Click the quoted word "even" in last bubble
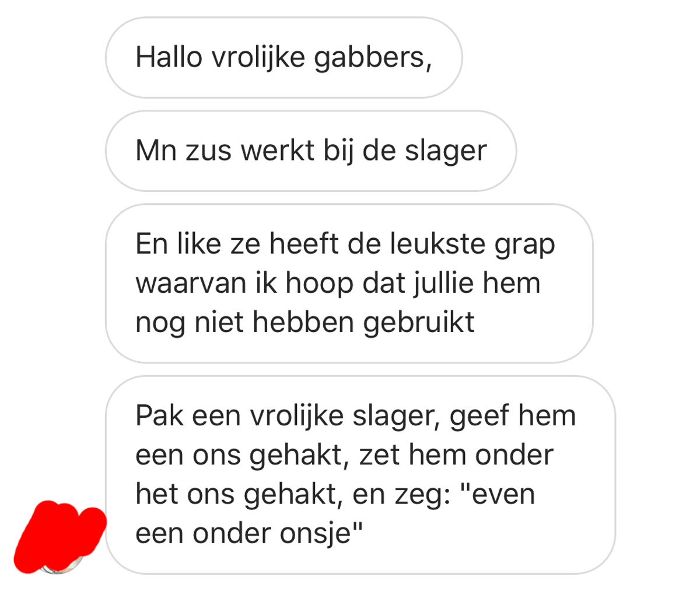The width and height of the screenshot is (700, 601). click(501, 494)
